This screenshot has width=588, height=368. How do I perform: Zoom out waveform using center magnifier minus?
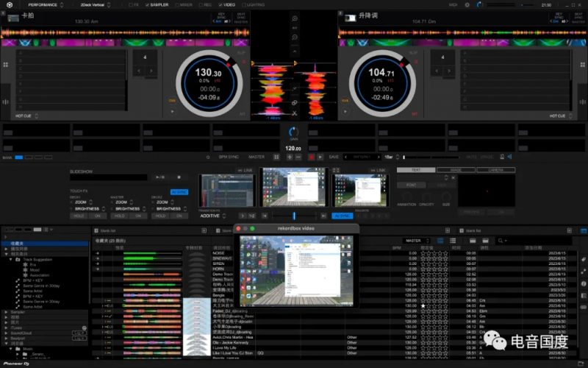pos(295,38)
